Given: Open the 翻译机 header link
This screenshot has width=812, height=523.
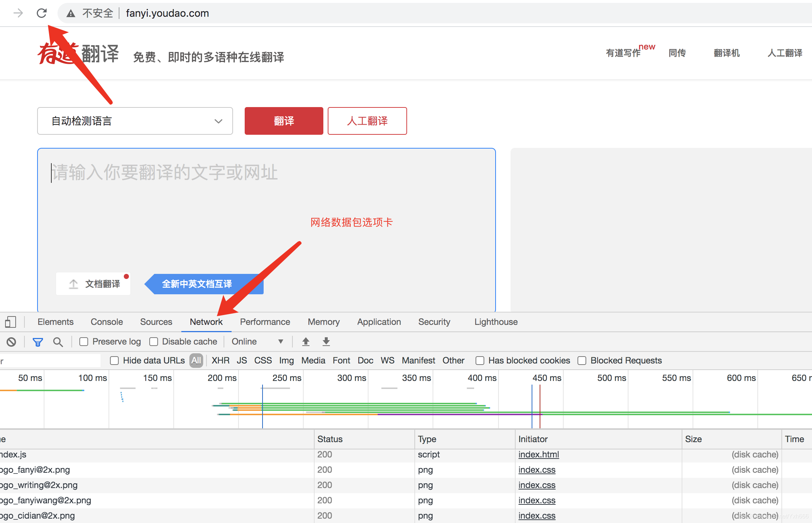Looking at the screenshot, I should [x=727, y=53].
